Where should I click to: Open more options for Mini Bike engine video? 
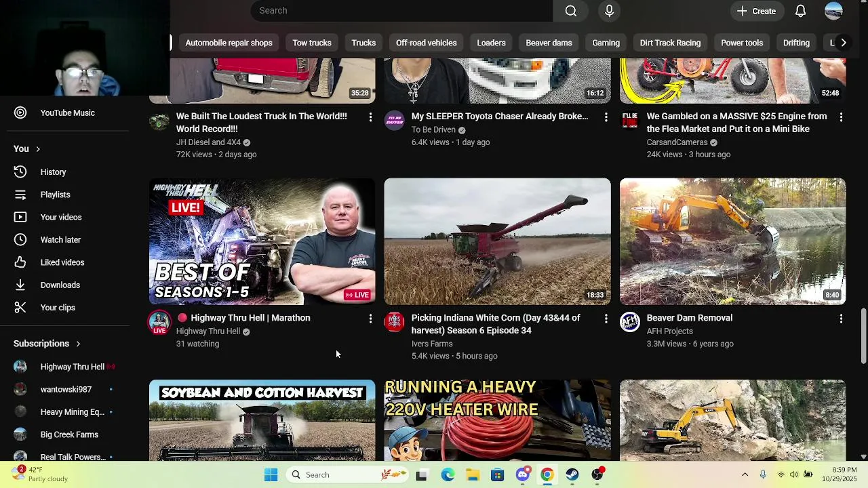pyautogui.click(x=841, y=117)
